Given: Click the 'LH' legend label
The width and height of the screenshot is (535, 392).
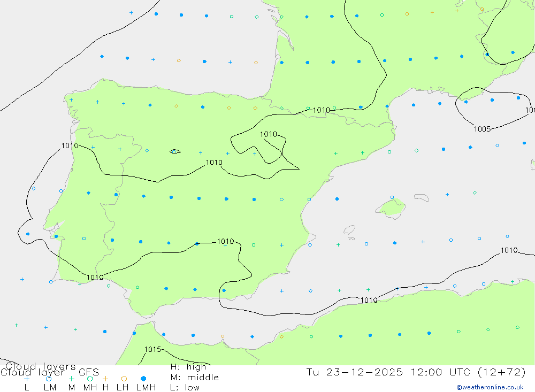Looking at the screenshot, I should pyautogui.click(x=123, y=388).
